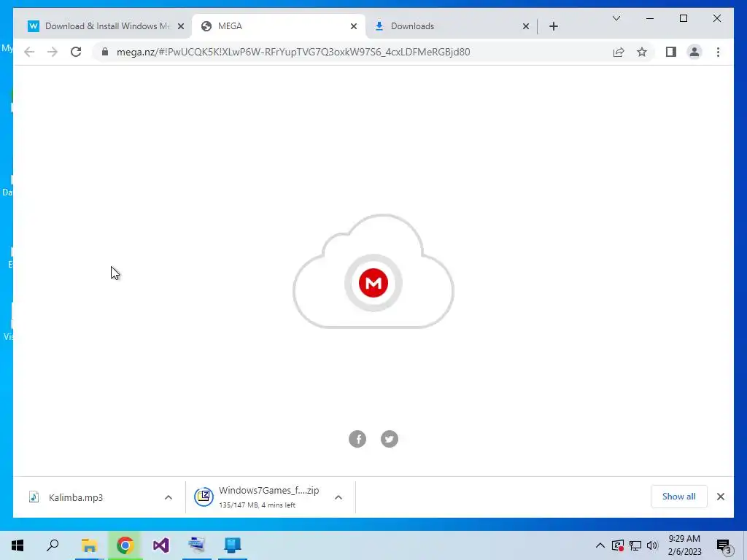The image size is (747, 560).
Task: Close the Download & Install Windows tab
Action: click(181, 26)
